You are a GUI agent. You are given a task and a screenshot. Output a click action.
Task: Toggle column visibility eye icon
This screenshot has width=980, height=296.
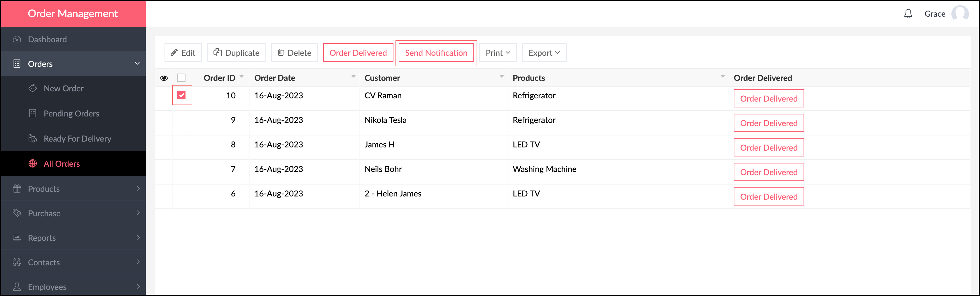164,78
